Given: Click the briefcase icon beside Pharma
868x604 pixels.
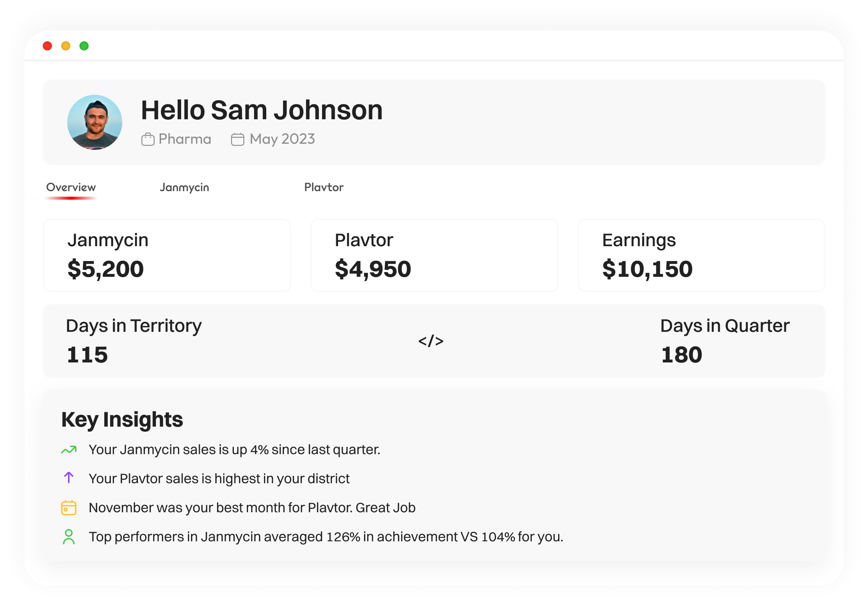Looking at the screenshot, I should coord(148,139).
